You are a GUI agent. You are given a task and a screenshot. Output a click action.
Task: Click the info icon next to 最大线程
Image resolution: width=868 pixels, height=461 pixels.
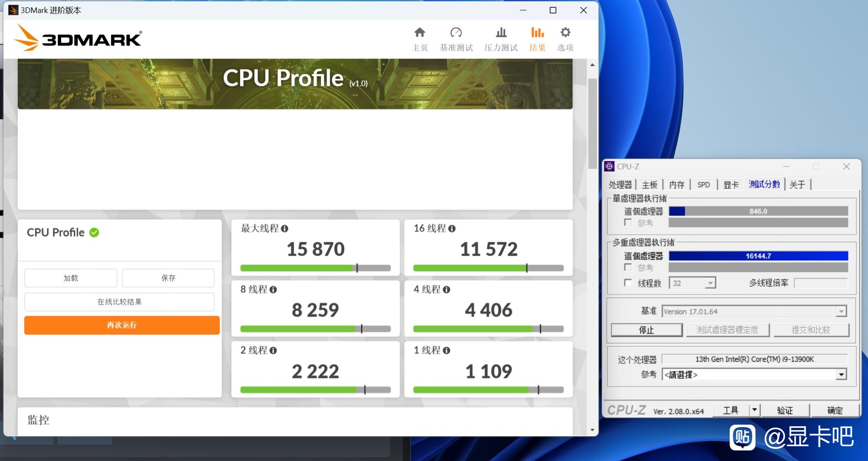284,228
